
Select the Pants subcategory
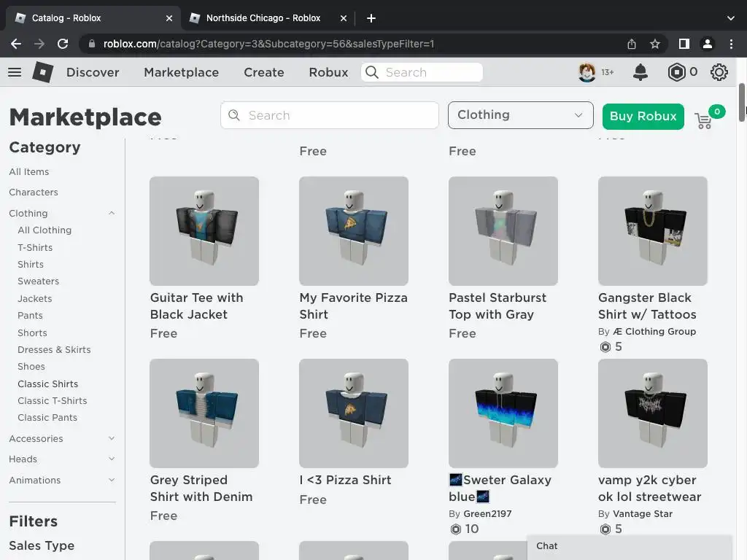[30, 315]
